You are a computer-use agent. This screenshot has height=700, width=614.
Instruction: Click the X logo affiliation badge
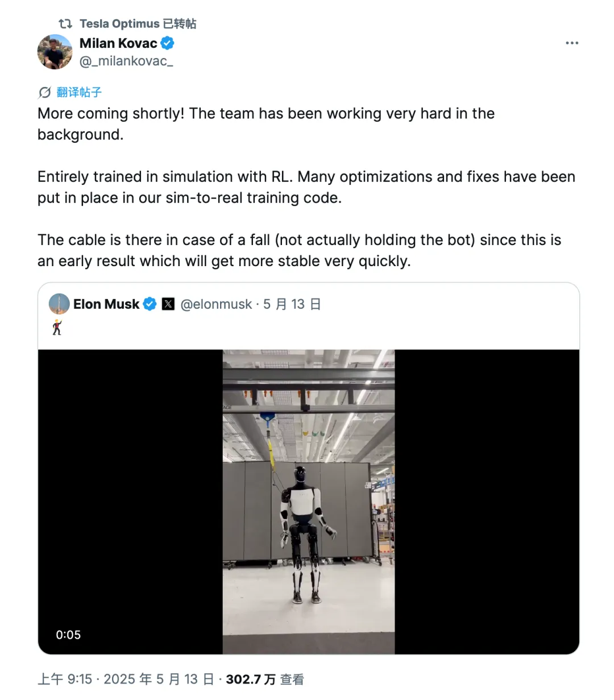[x=168, y=304]
